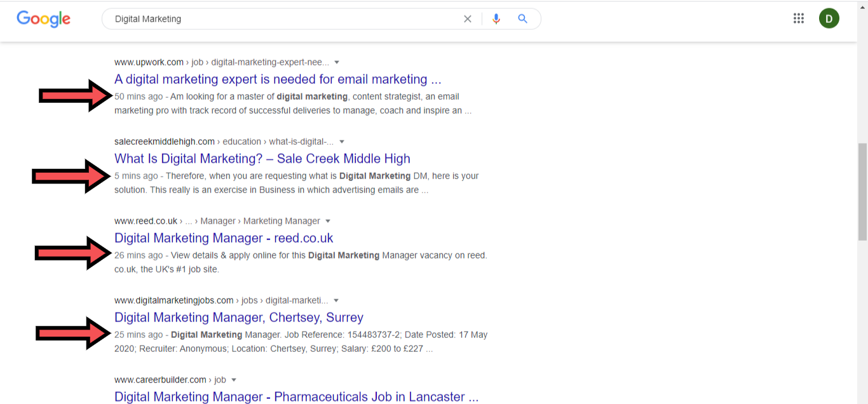Open Google apps grid
This screenshot has height=404, width=868.
799,18
